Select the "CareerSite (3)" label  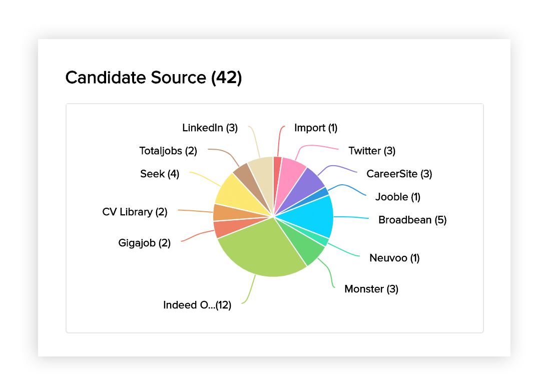399,174
